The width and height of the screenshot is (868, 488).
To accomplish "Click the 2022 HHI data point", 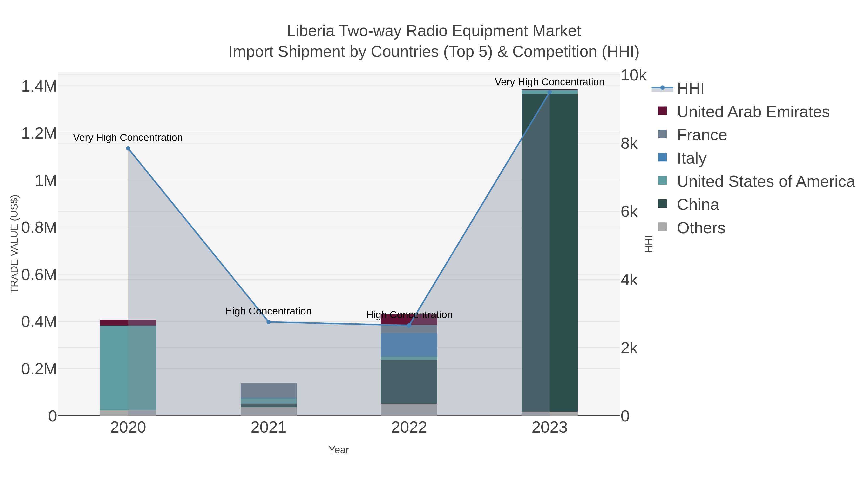I will 409,325.
